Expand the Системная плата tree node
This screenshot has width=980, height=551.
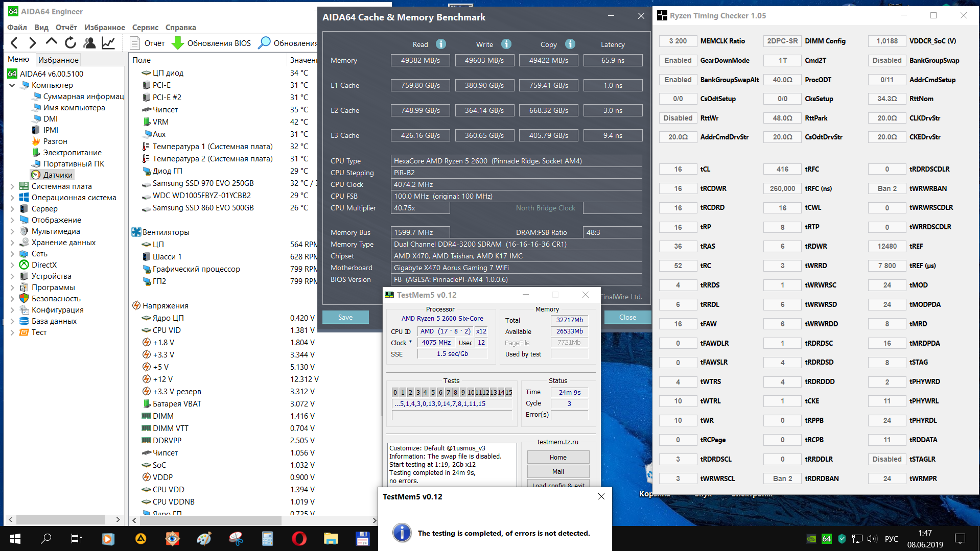[12, 186]
